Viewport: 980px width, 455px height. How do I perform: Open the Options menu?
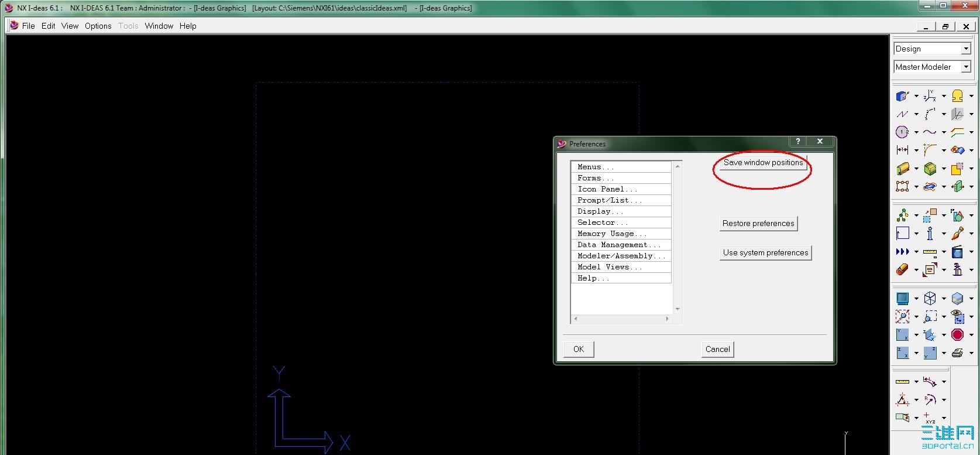tap(98, 26)
